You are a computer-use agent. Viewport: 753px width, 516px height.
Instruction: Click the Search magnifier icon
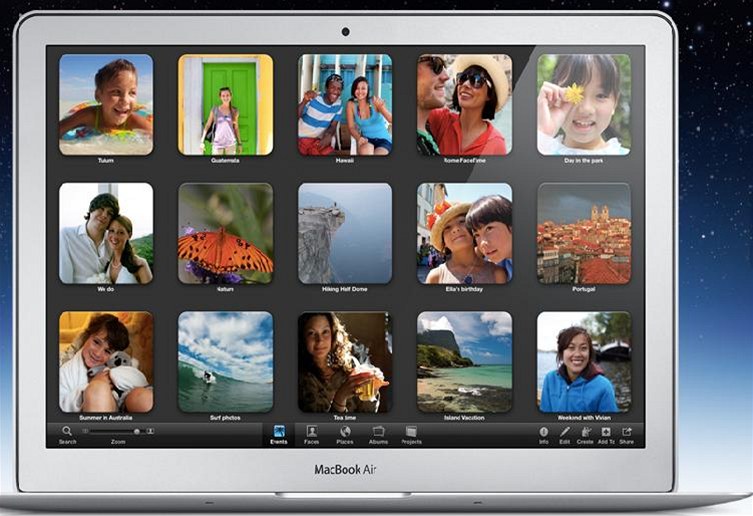tap(67, 431)
